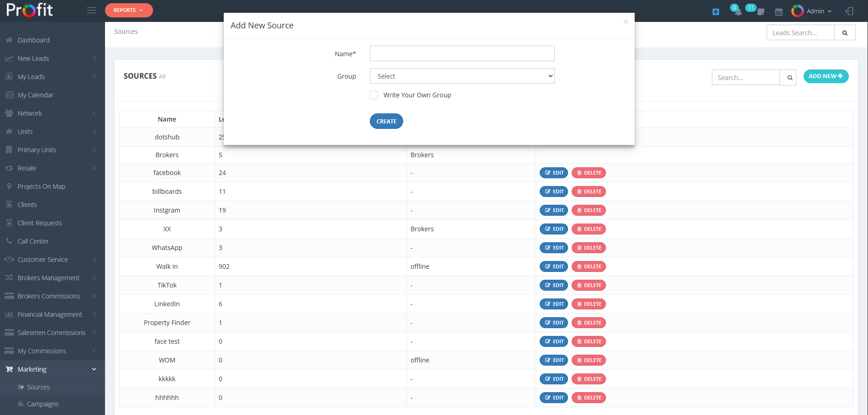Open the Dashboard from the sidebar
The height and width of the screenshot is (415, 868).
coord(33,40)
